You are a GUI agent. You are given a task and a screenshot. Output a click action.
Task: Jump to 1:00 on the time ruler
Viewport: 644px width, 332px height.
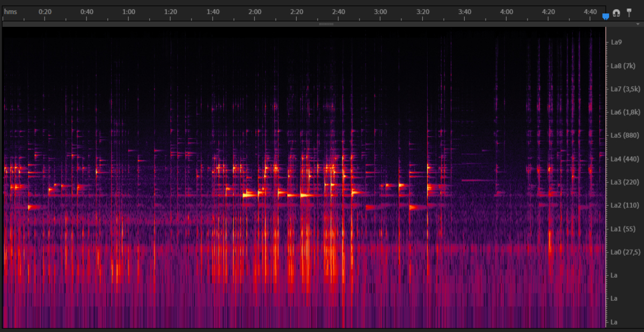[x=129, y=12]
